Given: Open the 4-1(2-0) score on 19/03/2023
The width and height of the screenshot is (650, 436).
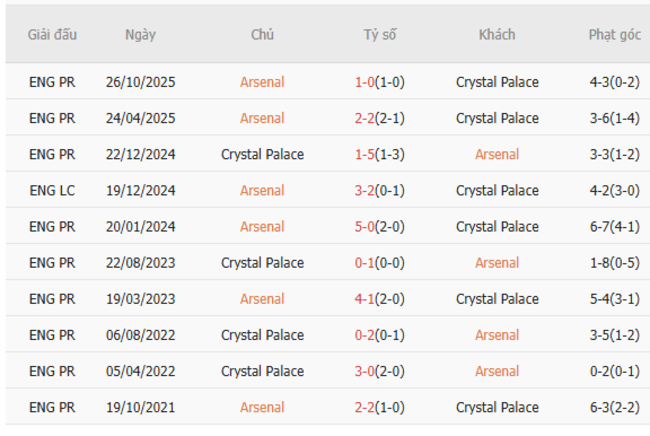Looking at the screenshot, I should (x=380, y=298).
